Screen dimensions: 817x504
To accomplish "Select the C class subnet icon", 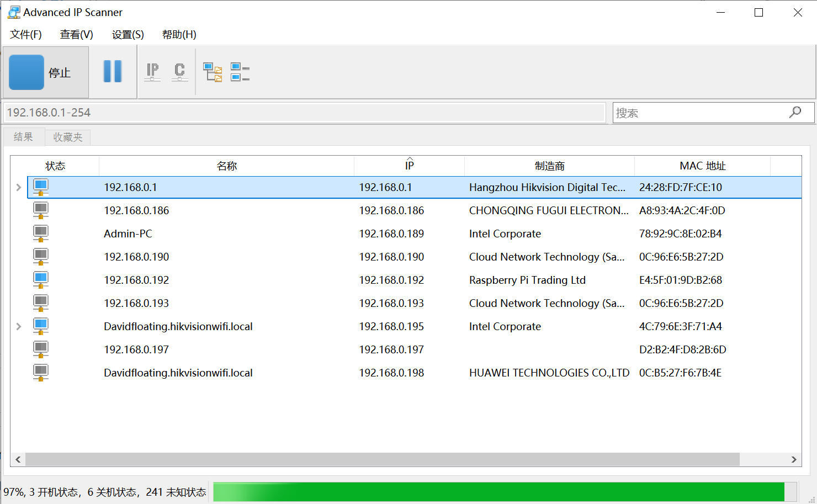I will pyautogui.click(x=179, y=72).
